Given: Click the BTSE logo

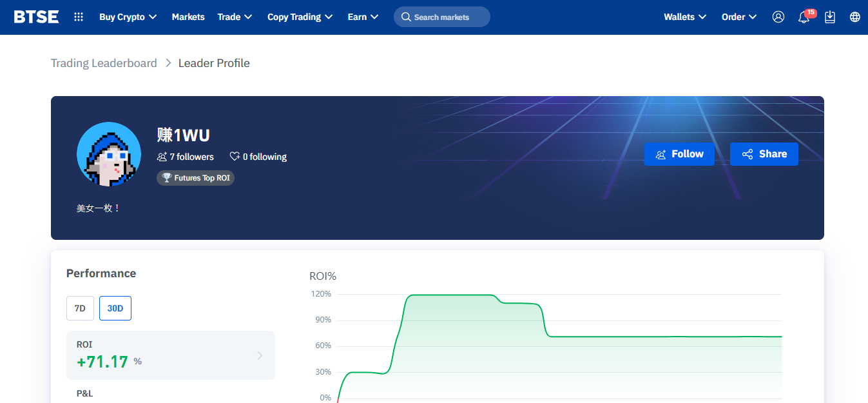Looking at the screenshot, I should (x=36, y=17).
